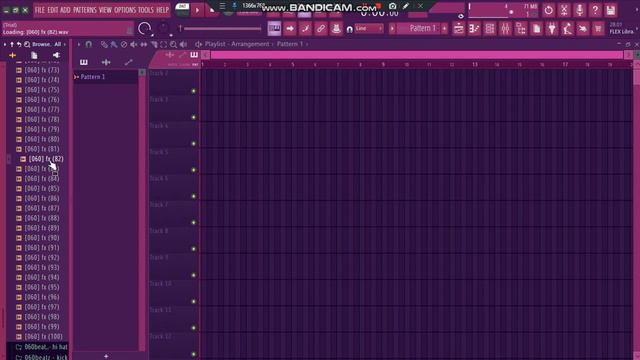The height and width of the screenshot is (360, 640).
Task: Open the plugin picker plug icon
Action: pyautogui.click(x=552, y=29)
